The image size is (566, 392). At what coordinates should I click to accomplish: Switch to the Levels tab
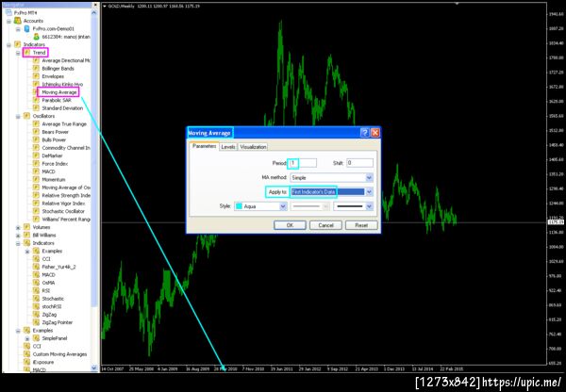pyautogui.click(x=228, y=147)
